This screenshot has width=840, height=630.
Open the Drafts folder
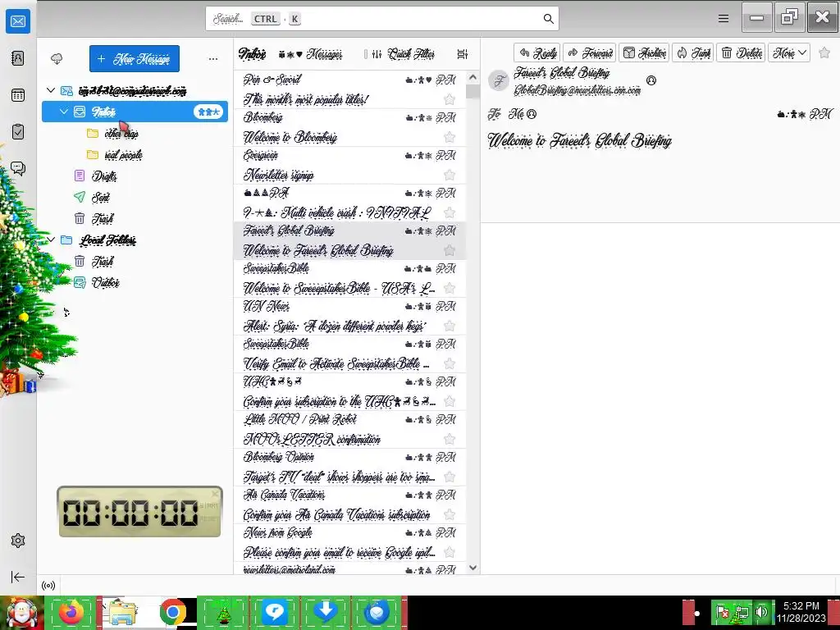[103, 176]
